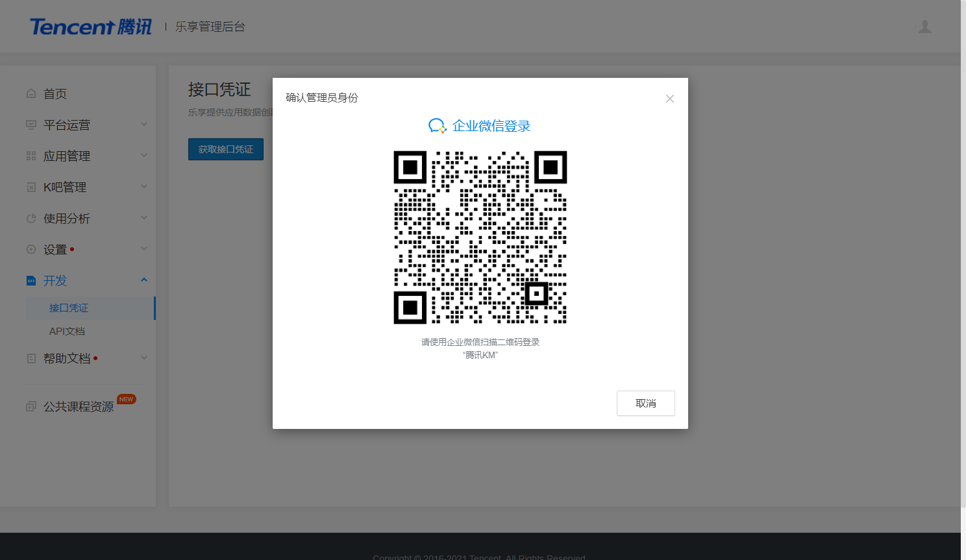Click the 使用分析 pie chart icon
This screenshot has height=560, width=966.
[31, 218]
